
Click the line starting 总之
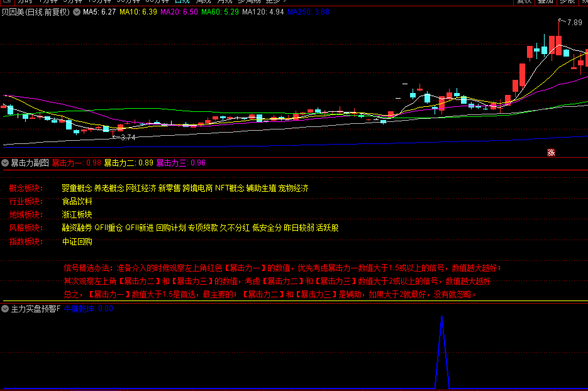click(270, 294)
